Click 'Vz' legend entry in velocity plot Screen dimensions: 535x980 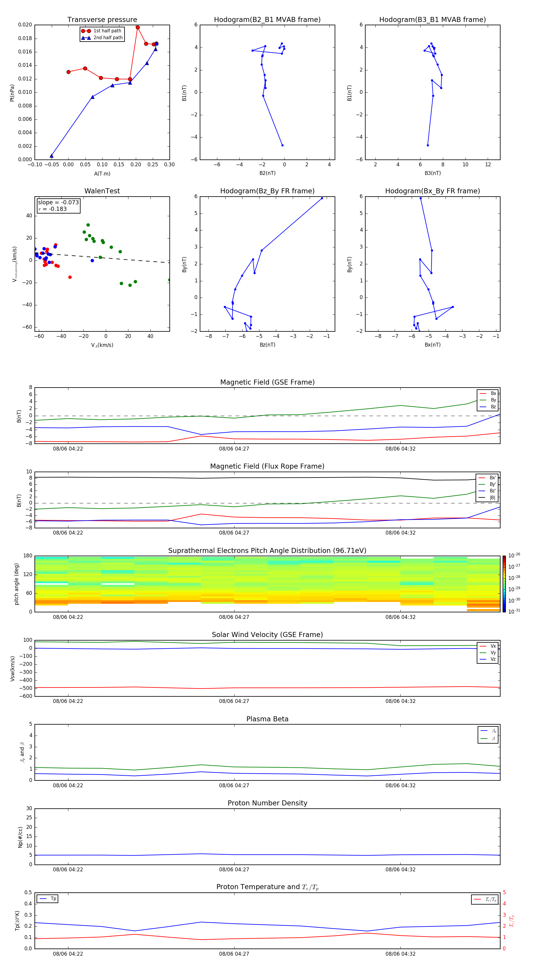(x=488, y=659)
